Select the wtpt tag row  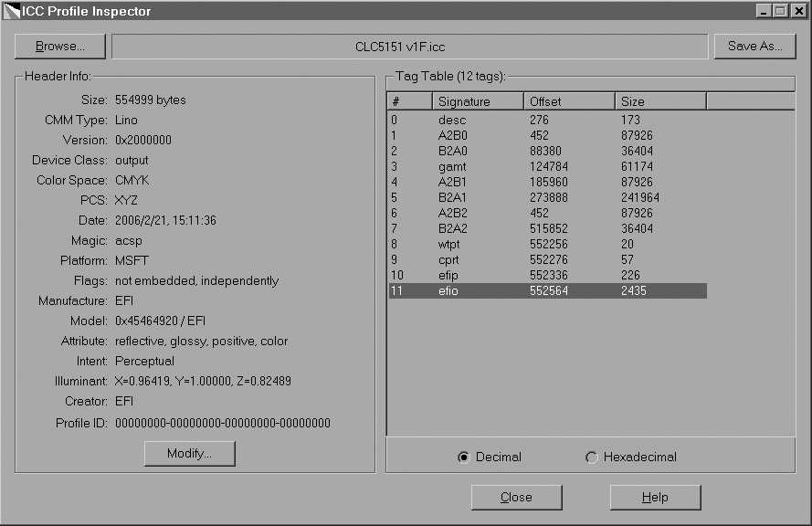[547, 245]
